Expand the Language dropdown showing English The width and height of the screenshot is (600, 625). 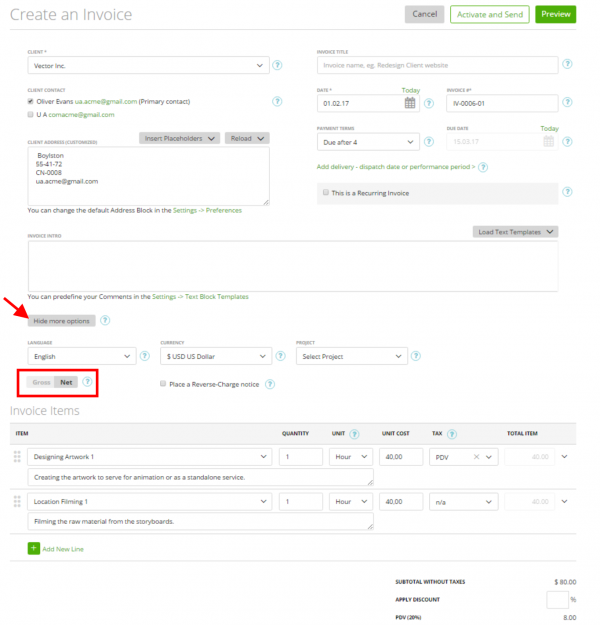82,357
